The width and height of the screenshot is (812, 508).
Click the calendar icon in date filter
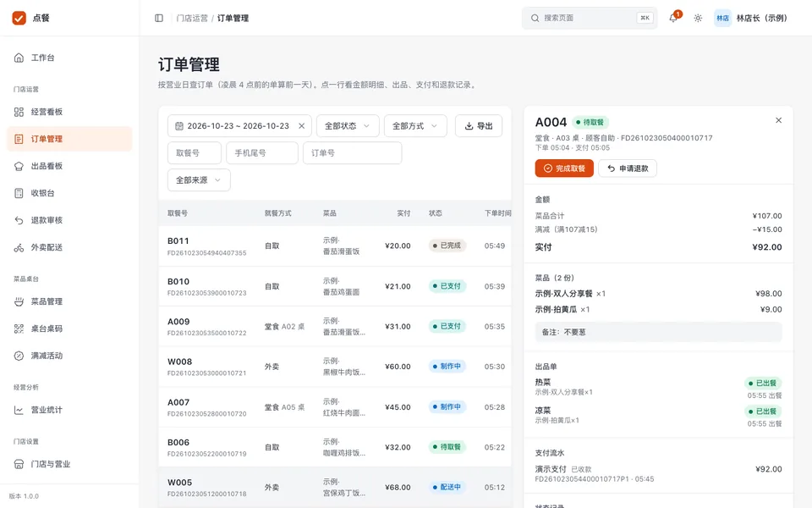pyautogui.click(x=179, y=126)
